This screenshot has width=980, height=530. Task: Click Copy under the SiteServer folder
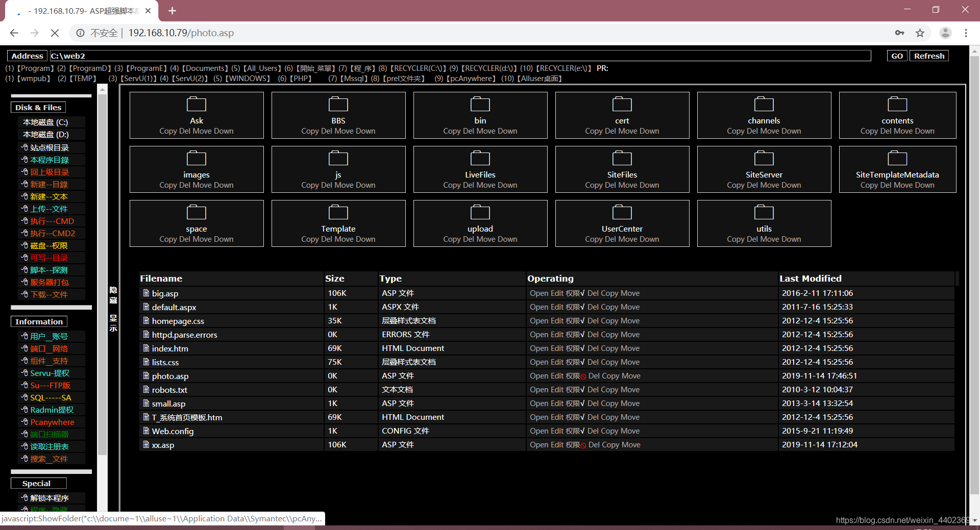pos(736,185)
